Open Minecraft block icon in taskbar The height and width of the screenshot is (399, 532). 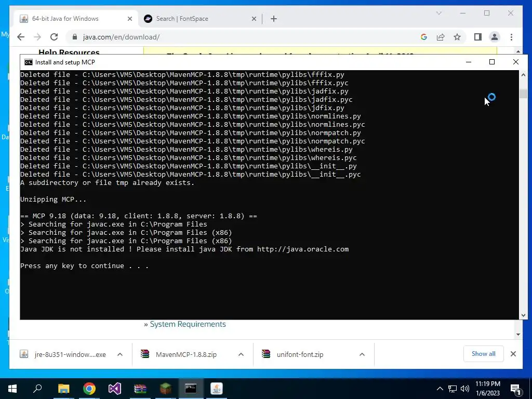coord(166,389)
